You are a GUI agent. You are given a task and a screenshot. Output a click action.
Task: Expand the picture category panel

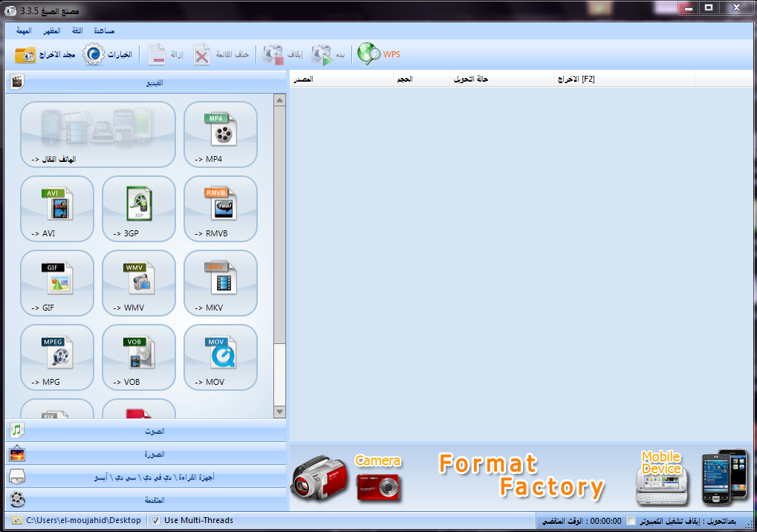[x=146, y=454]
